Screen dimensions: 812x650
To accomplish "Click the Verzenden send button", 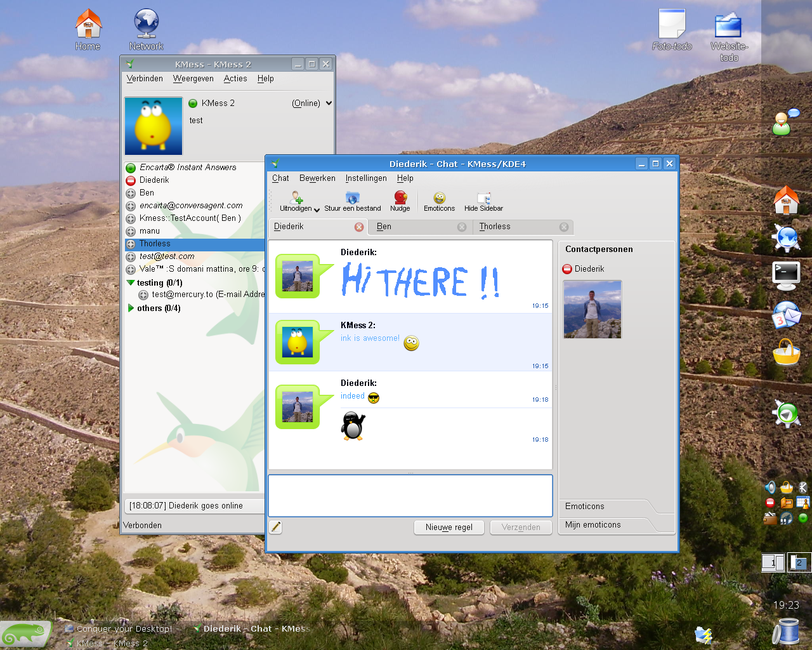I will pos(521,527).
